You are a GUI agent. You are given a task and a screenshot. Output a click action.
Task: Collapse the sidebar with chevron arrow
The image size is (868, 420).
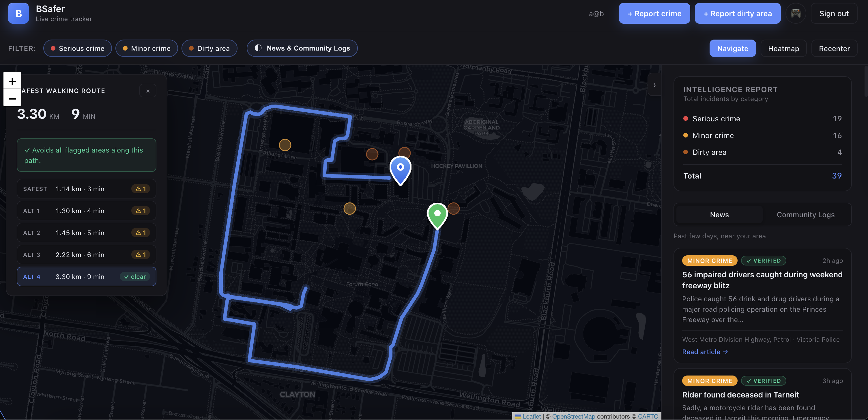pyautogui.click(x=654, y=85)
